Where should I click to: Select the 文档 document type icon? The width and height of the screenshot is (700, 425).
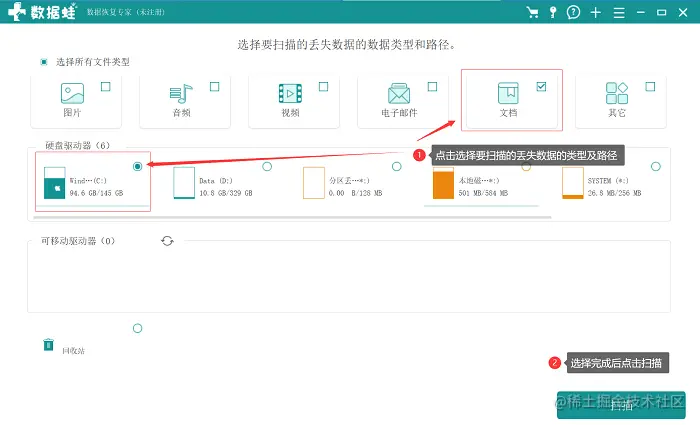pyautogui.click(x=508, y=93)
